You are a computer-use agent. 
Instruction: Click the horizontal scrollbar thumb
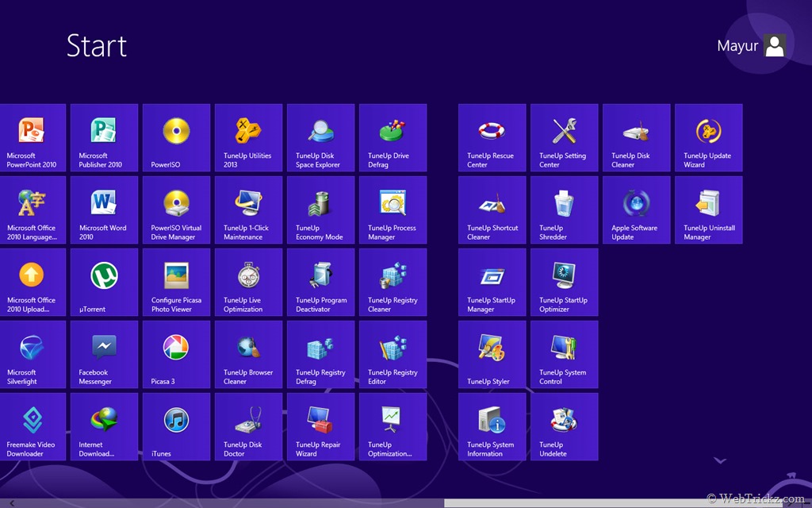613,503
